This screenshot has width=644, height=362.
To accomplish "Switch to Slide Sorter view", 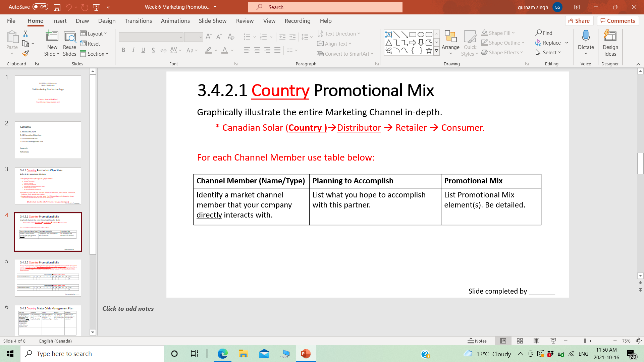I will (520, 341).
